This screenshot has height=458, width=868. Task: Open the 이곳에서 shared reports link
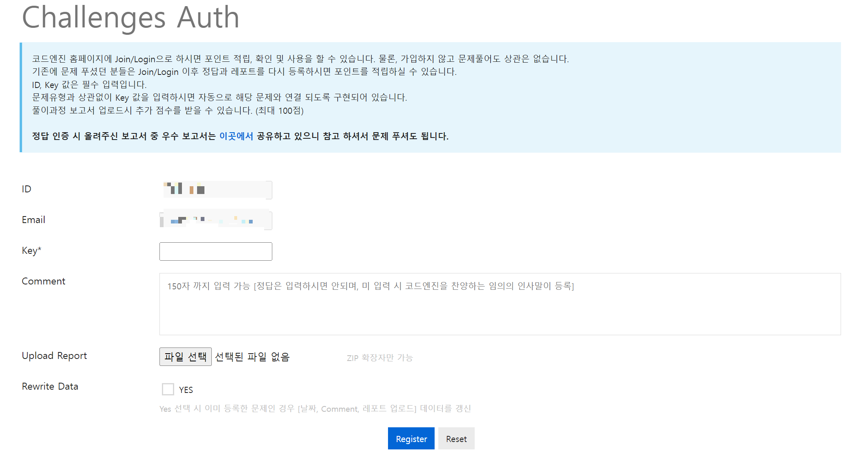point(236,136)
